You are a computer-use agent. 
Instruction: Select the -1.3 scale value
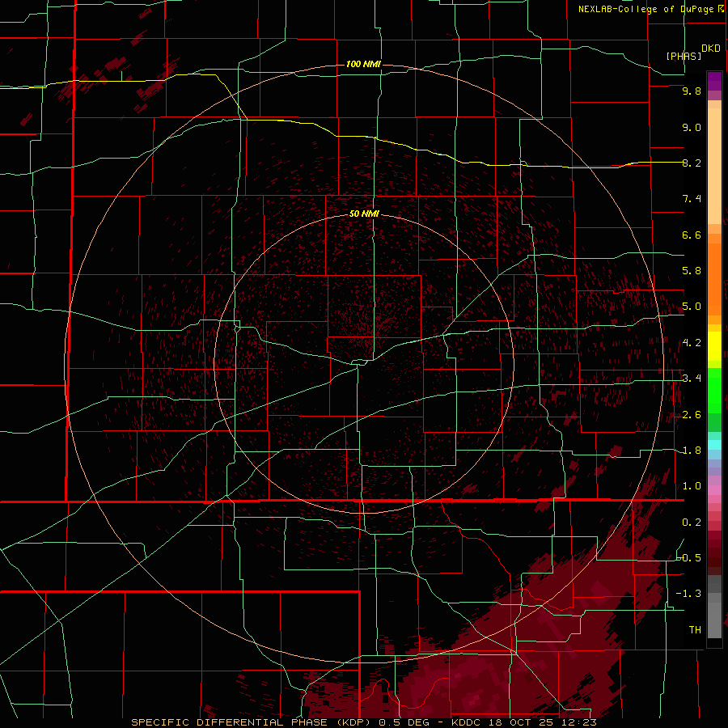point(688,594)
